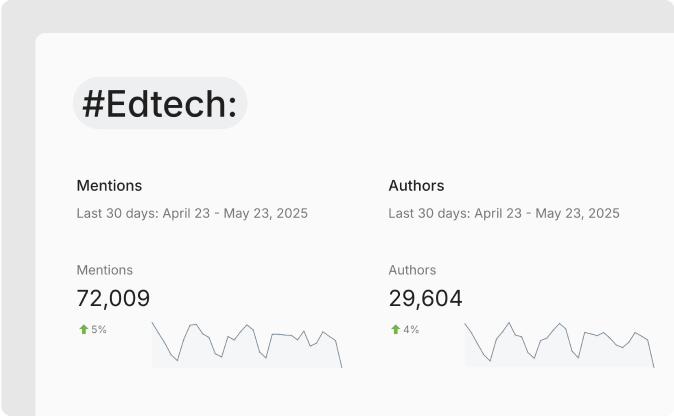Click the bold Authors section heading
674x416 pixels.
[x=416, y=185]
